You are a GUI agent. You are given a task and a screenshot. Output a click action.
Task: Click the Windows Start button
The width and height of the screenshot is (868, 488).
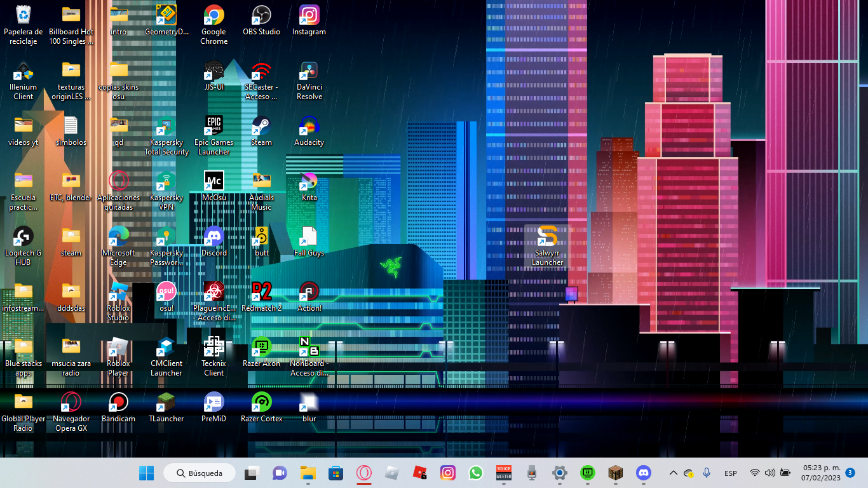(146, 473)
